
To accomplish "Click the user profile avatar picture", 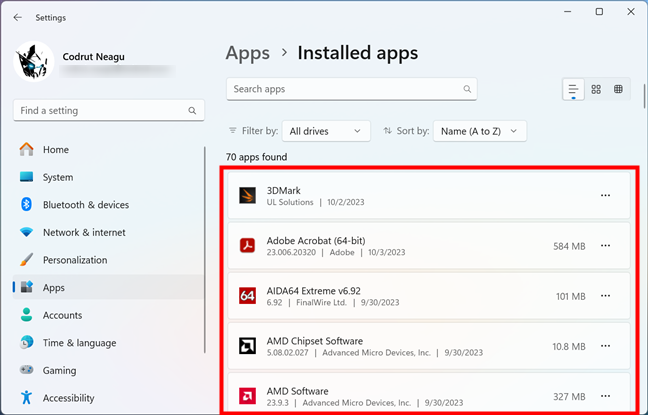I will [x=34, y=62].
